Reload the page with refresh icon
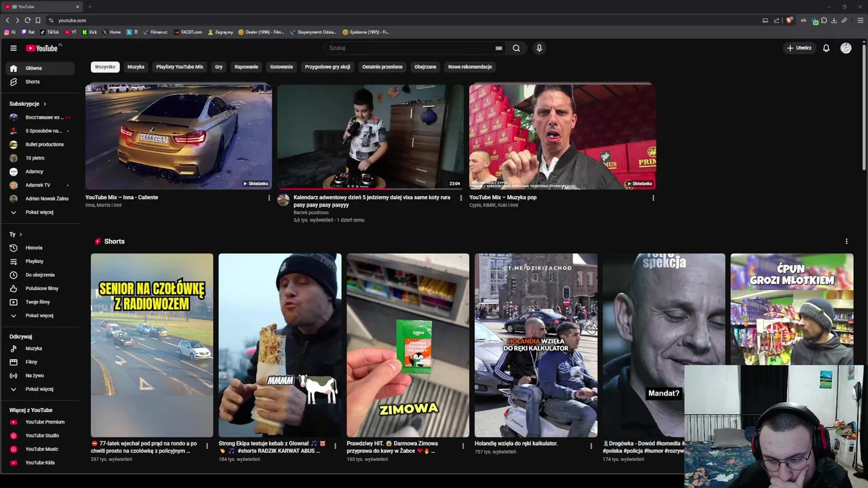 tap(27, 20)
